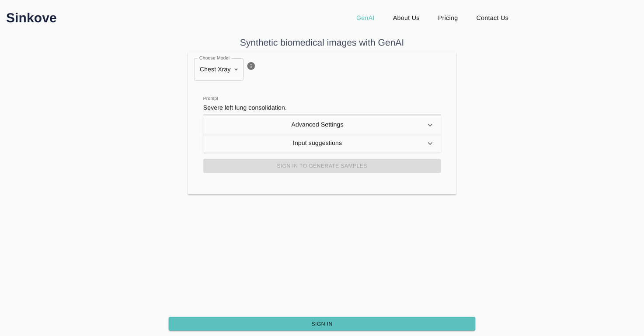Click the chevron on Advanced Settings row

[430, 125]
